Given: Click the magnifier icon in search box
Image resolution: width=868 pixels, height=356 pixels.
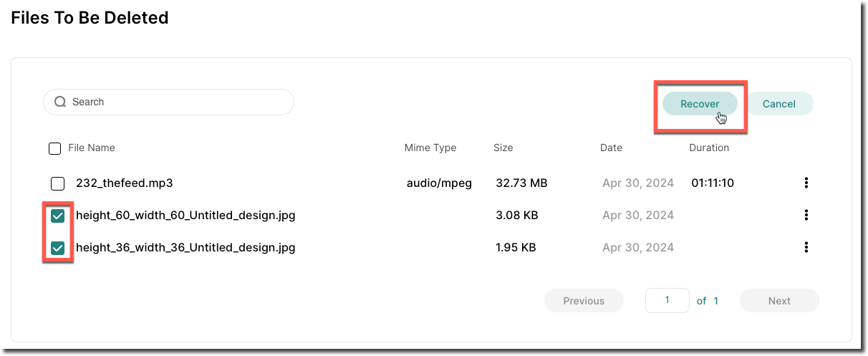Looking at the screenshot, I should (x=60, y=102).
